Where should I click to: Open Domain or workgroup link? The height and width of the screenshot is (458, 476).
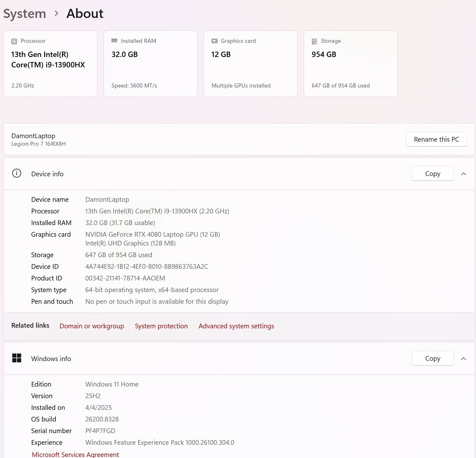(92, 326)
